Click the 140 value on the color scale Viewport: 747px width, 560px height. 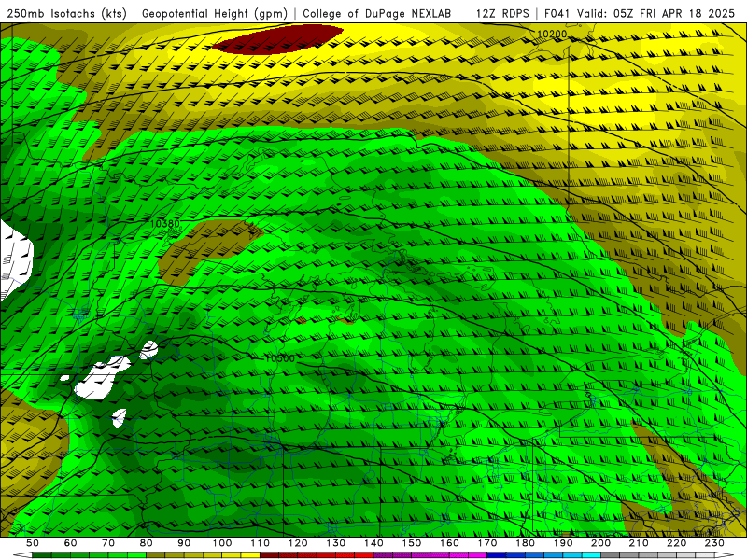373,543
